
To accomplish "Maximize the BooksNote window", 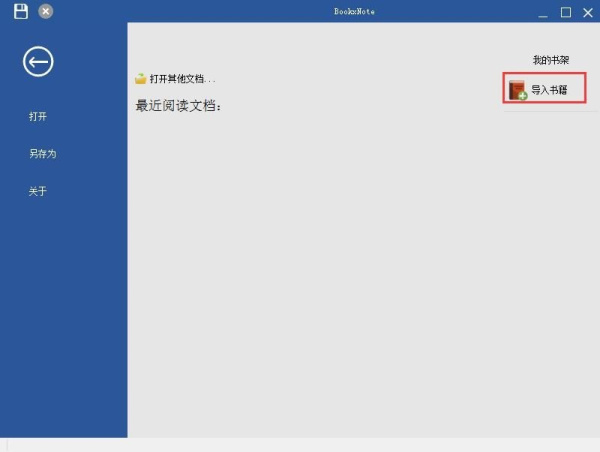I will click(565, 12).
